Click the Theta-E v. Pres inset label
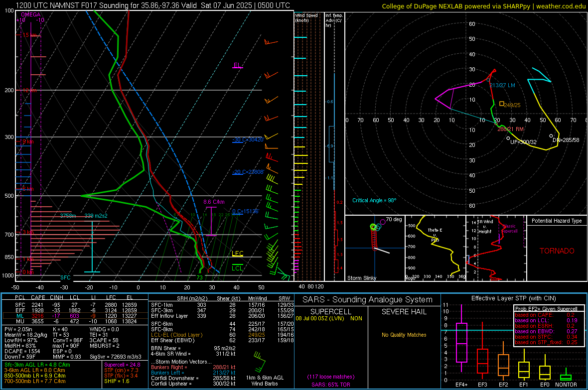588x390 pixels. [435, 235]
